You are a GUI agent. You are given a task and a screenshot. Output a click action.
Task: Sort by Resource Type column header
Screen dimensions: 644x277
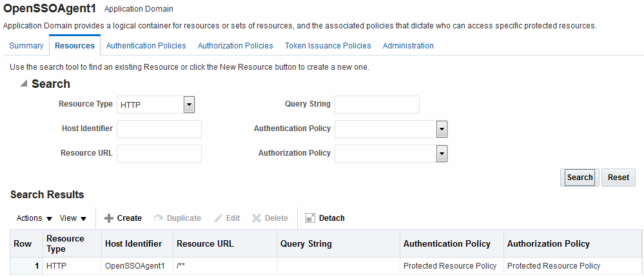click(72, 243)
